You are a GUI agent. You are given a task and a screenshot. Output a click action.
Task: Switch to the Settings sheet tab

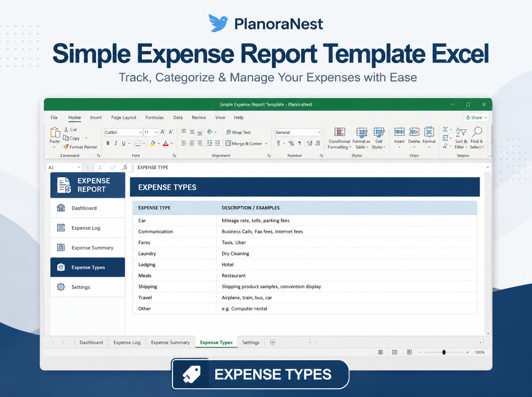(251, 342)
